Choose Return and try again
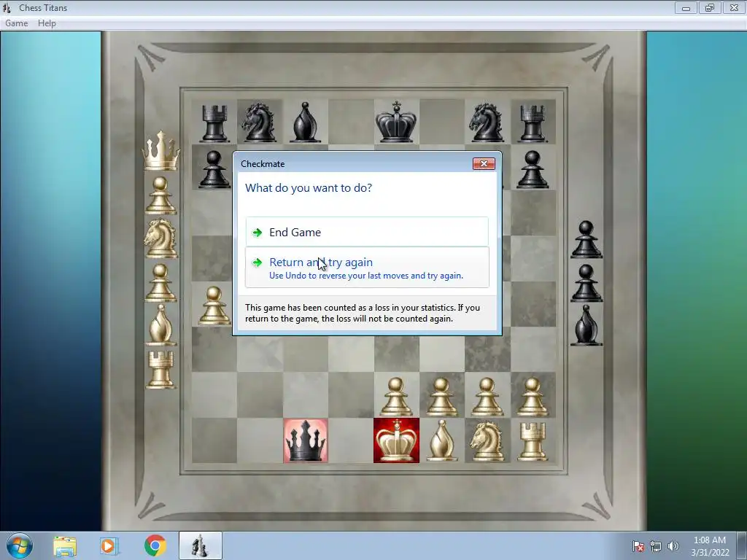 (367, 268)
